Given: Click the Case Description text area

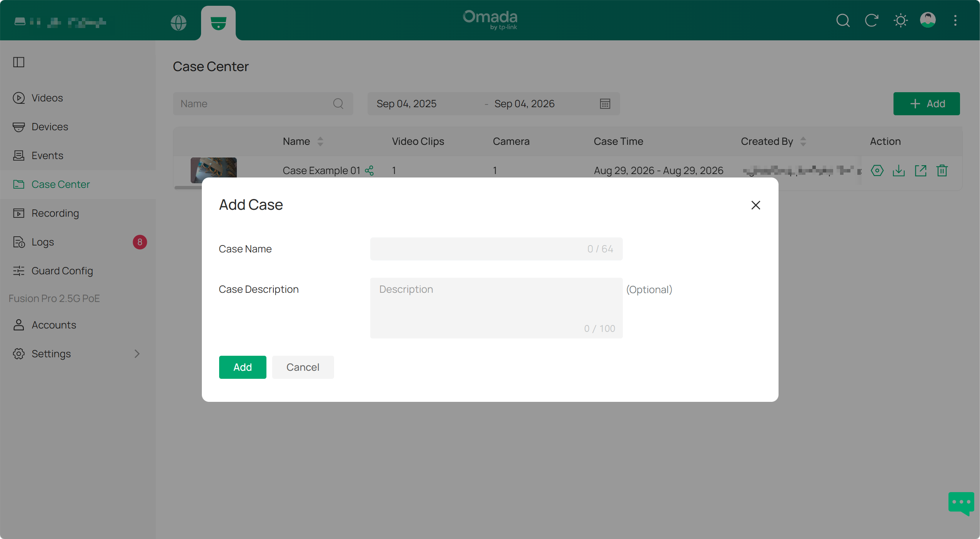Looking at the screenshot, I should [496, 308].
